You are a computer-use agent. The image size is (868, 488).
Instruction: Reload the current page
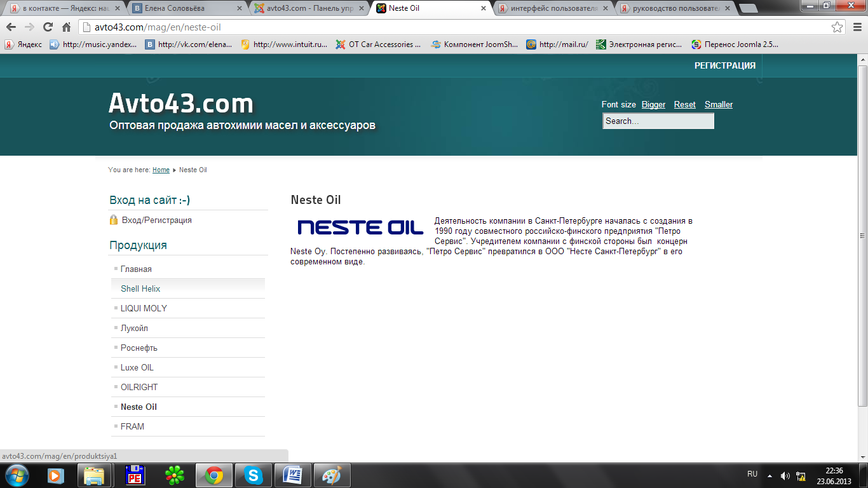pyautogui.click(x=48, y=27)
